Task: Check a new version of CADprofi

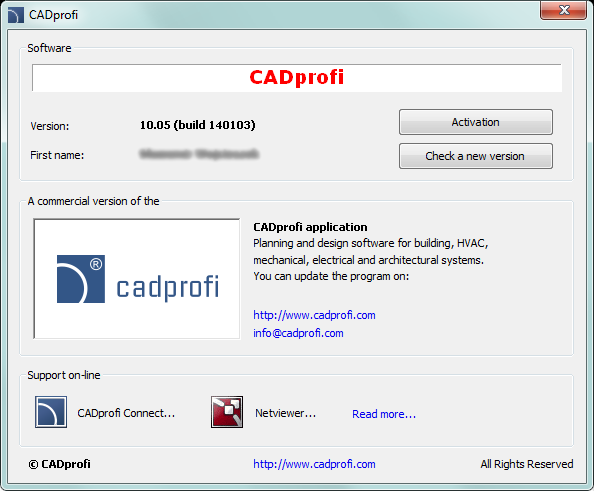Action: click(x=475, y=156)
